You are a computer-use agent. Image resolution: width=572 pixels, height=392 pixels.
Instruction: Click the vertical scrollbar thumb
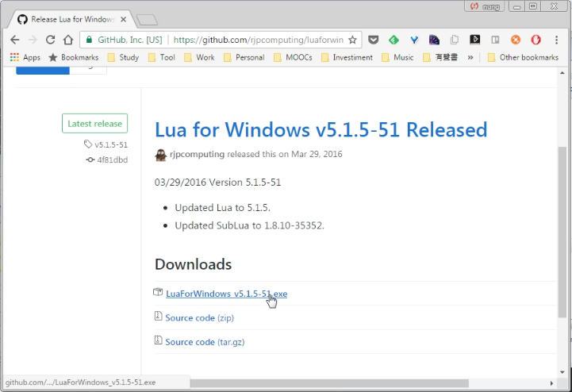562,232
